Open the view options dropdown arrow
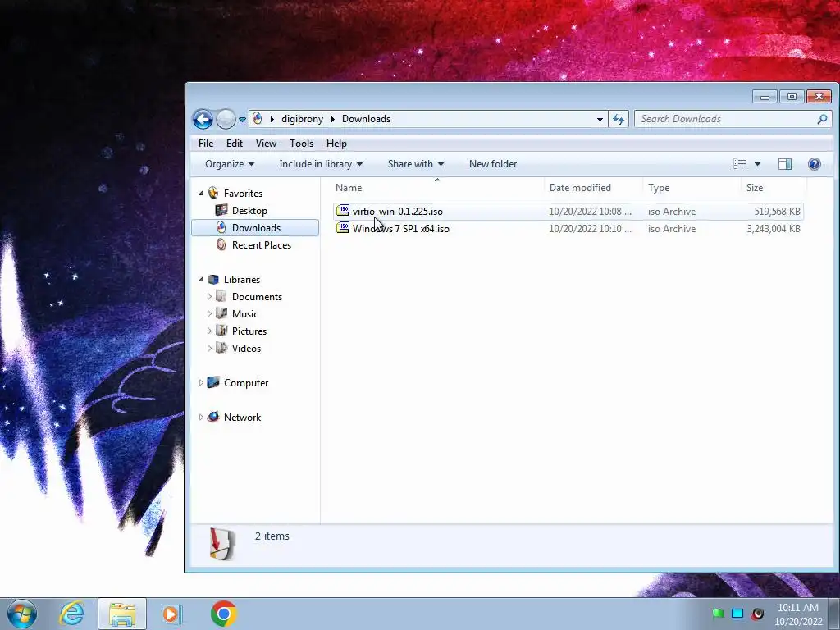 click(757, 164)
